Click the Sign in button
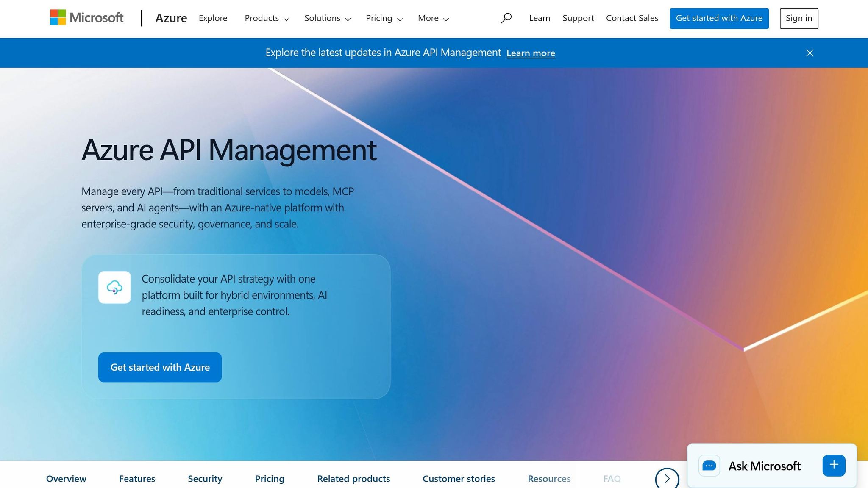This screenshot has height=488, width=868. 799,19
